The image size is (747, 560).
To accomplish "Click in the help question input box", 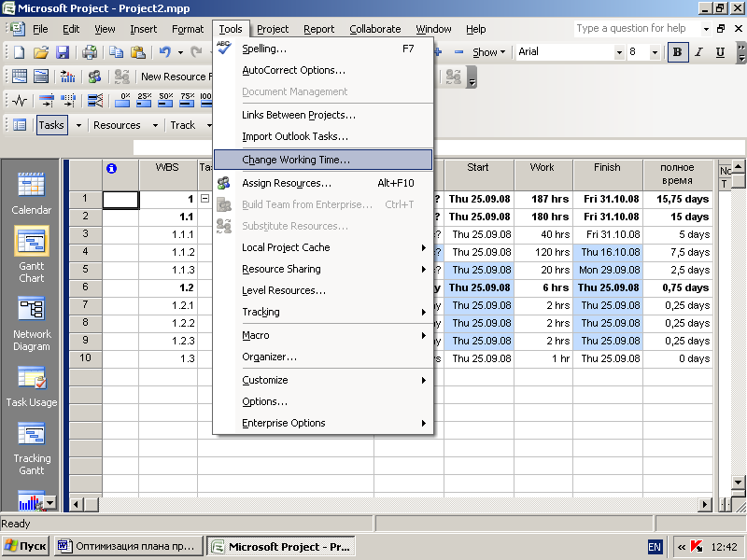I will point(637,29).
